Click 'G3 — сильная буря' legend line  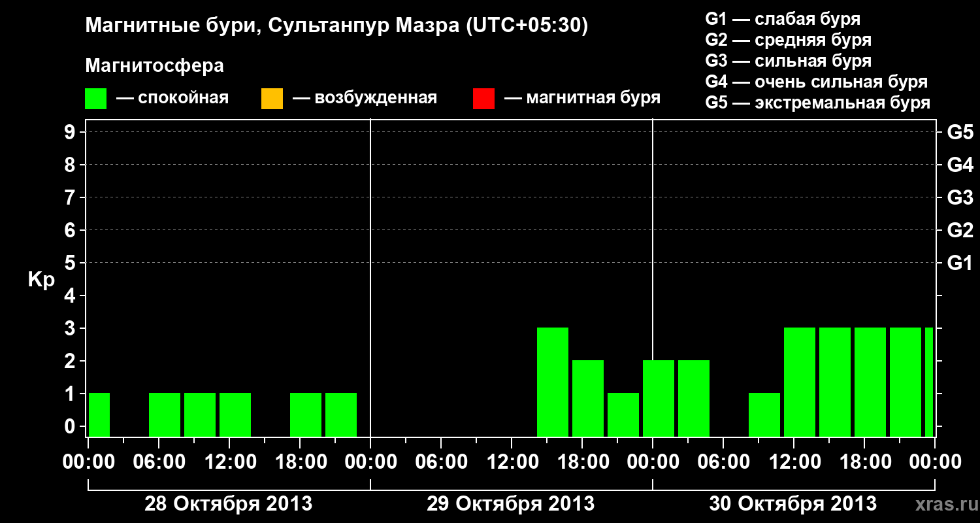[789, 61]
